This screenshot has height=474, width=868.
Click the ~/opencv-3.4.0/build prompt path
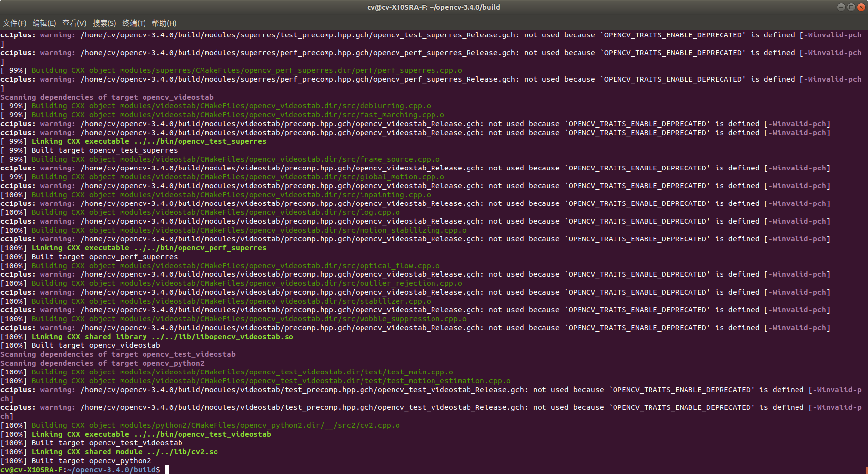tap(111, 470)
